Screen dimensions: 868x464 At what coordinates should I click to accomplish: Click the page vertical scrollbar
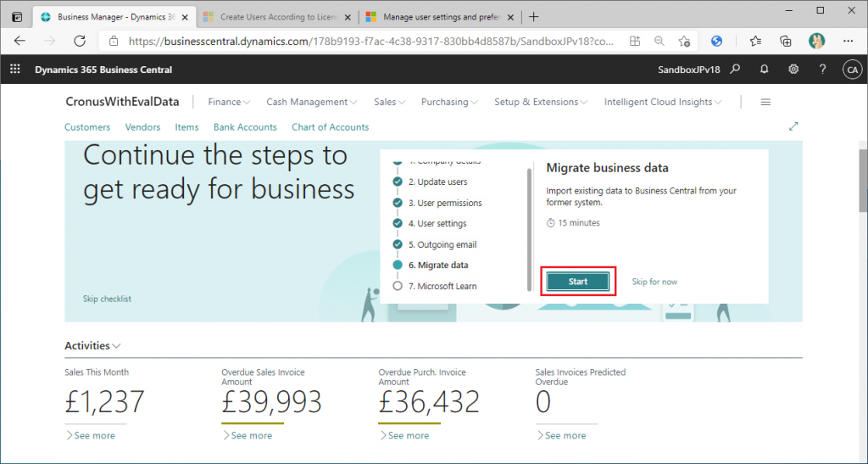coord(863,180)
